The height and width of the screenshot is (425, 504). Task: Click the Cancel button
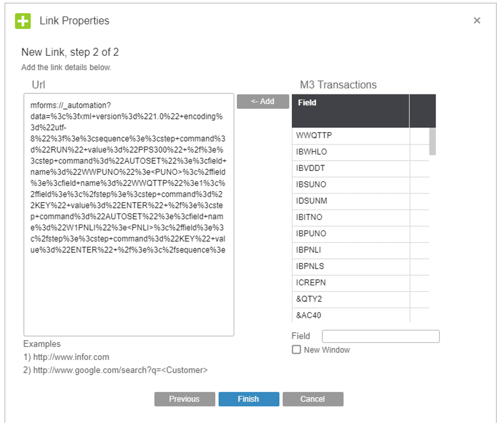click(313, 399)
